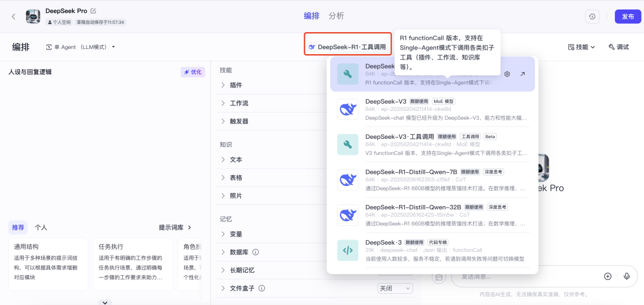This screenshot has width=644, height=305.
Task: Click the 代码专精 tag on DeepSeek·3
Action: pyautogui.click(x=438, y=242)
